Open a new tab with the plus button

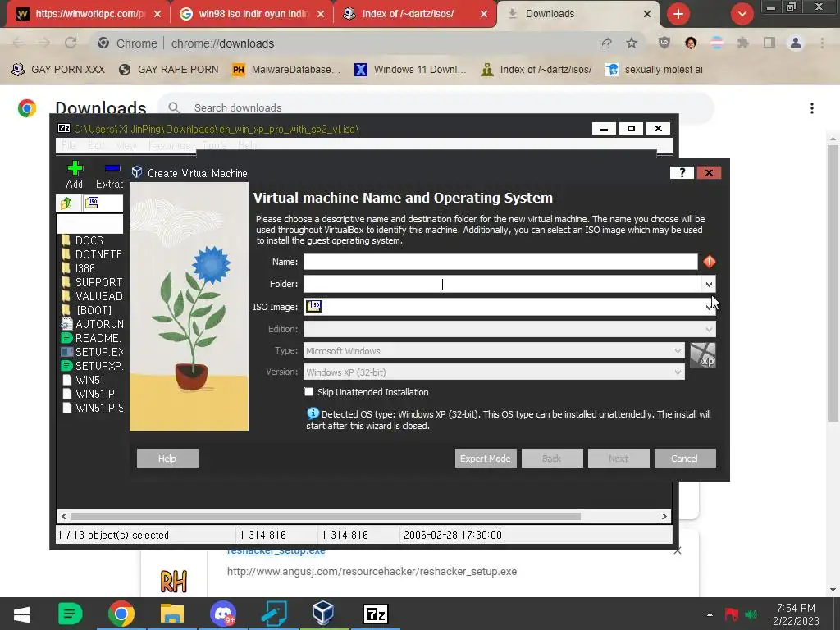(678, 14)
